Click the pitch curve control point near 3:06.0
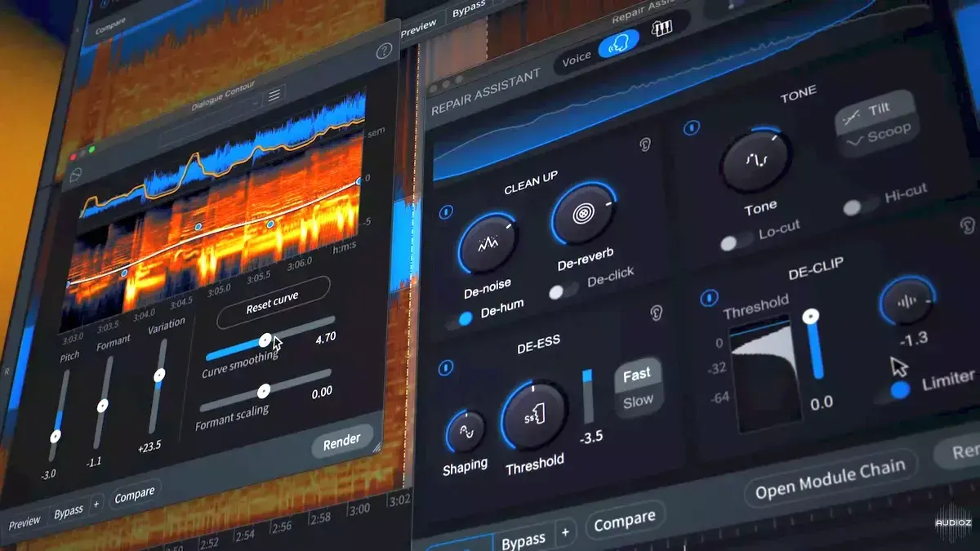Screen dimensions: 980x551 pos(270,223)
